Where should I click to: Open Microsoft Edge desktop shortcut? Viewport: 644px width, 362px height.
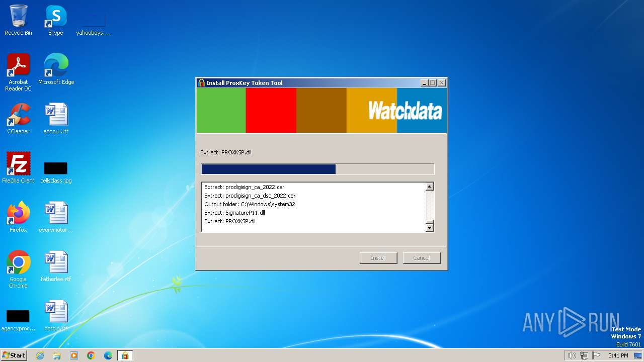(x=56, y=69)
